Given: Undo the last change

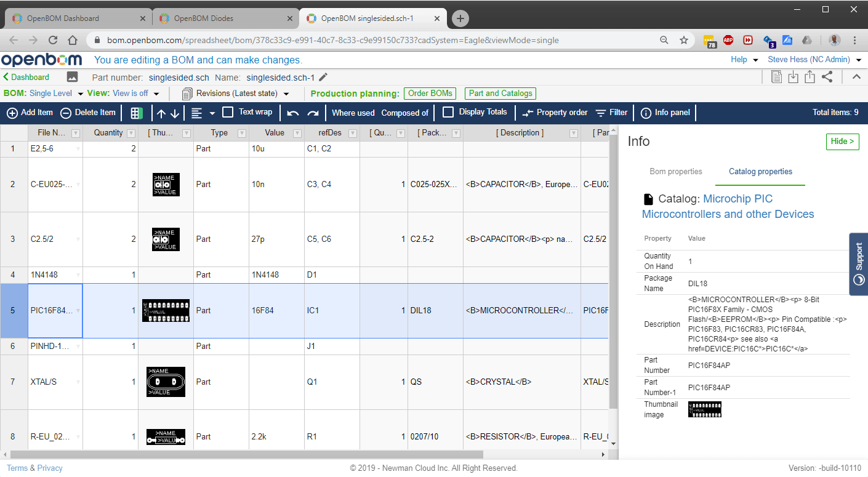Looking at the screenshot, I should 293,113.
